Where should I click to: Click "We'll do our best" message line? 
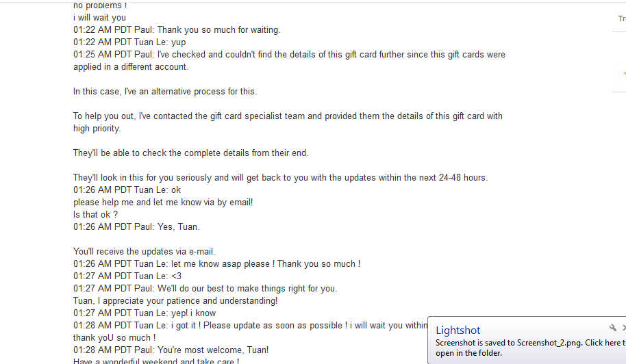(205, 289)
